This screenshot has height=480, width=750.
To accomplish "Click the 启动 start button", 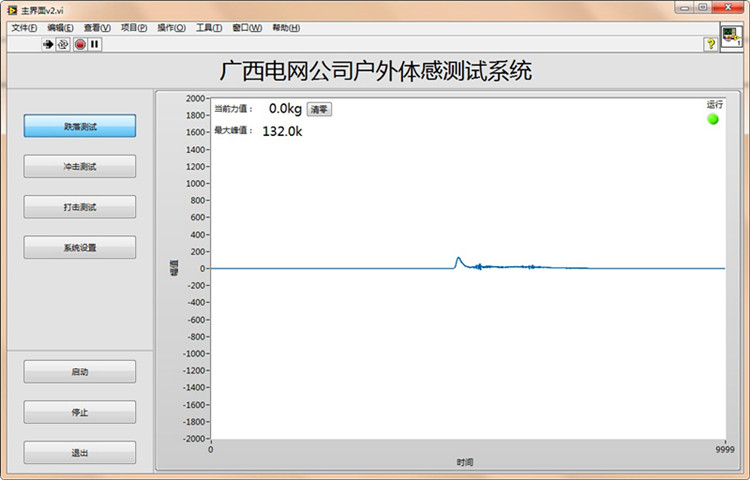I will tap(80, 371).
